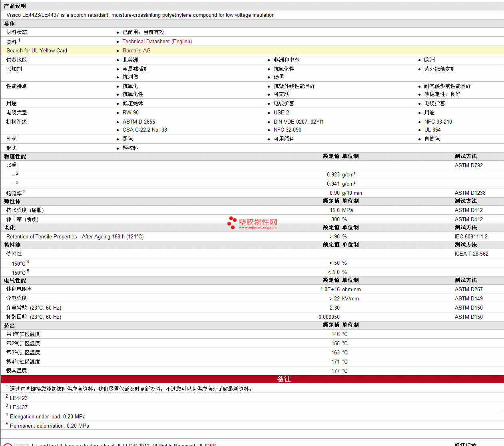Select the appearance value '自然色'
The width and height of the screenshot is (504, 446).
point(432,139)
